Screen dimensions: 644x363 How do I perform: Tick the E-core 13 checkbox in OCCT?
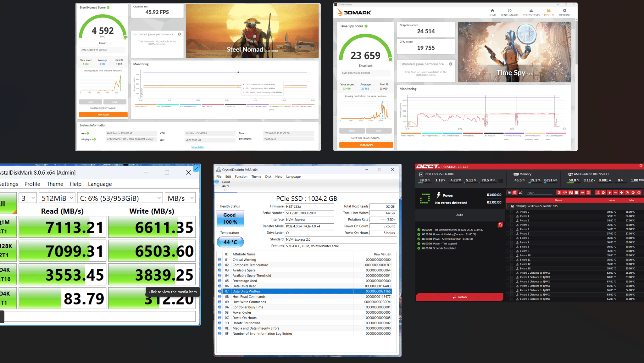click(x=512, y=269)
